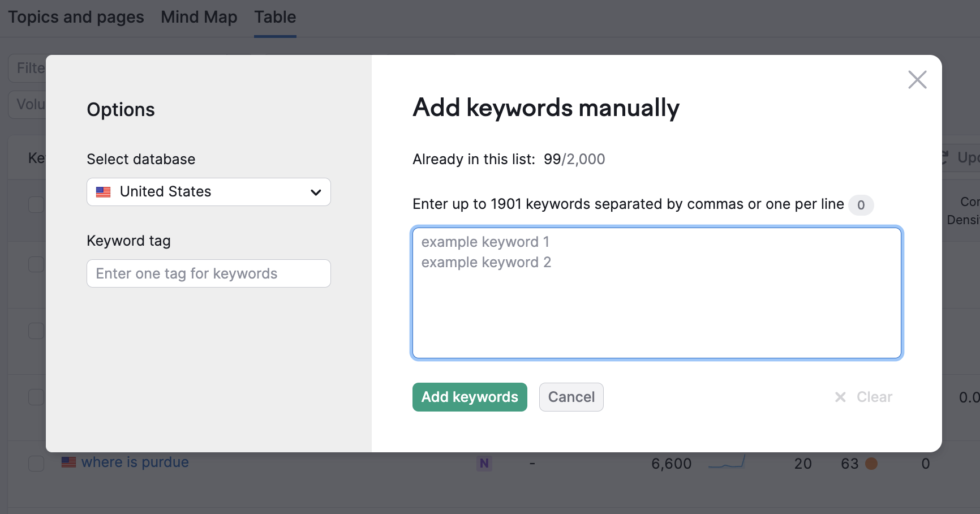Open the United States database dropdown
Image resolution: width=980 pixels, height=514 pixels.
coord(208,192)
